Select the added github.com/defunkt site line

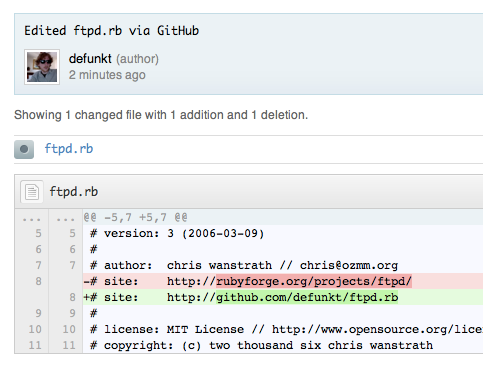point(283,297)
